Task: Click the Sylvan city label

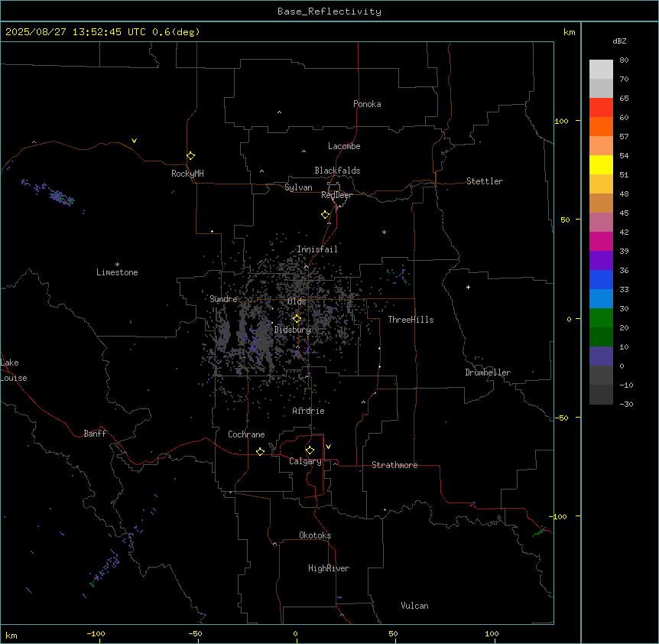Action: pos(298,187)
